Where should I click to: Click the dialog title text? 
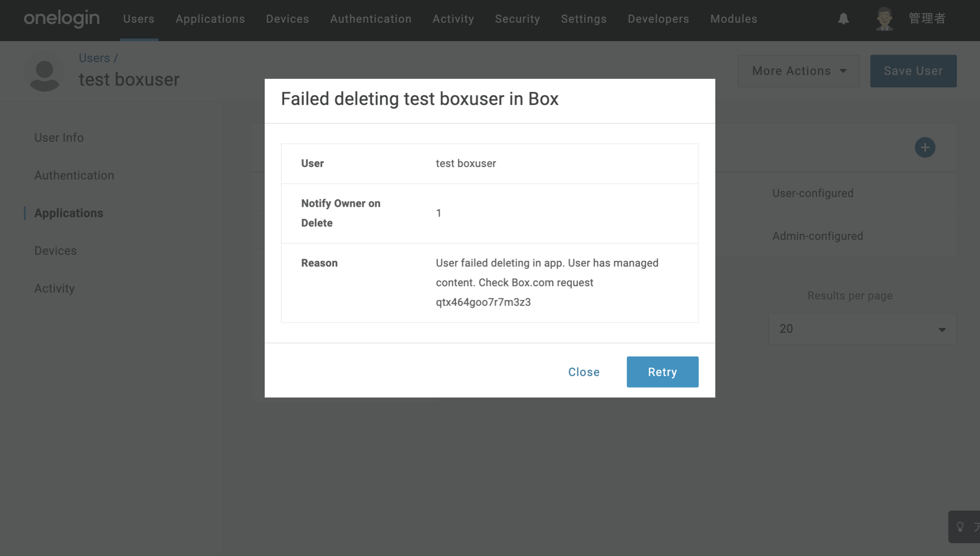(x=420, y=99)
